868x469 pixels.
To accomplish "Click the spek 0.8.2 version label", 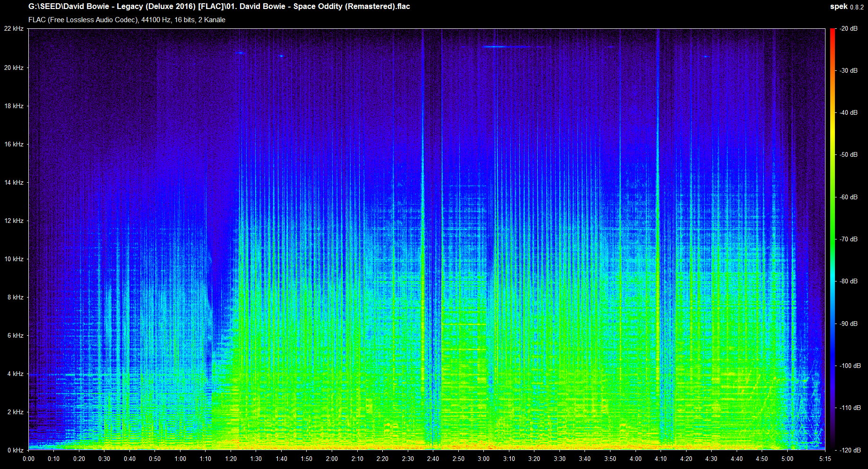I will coord(846,7).
